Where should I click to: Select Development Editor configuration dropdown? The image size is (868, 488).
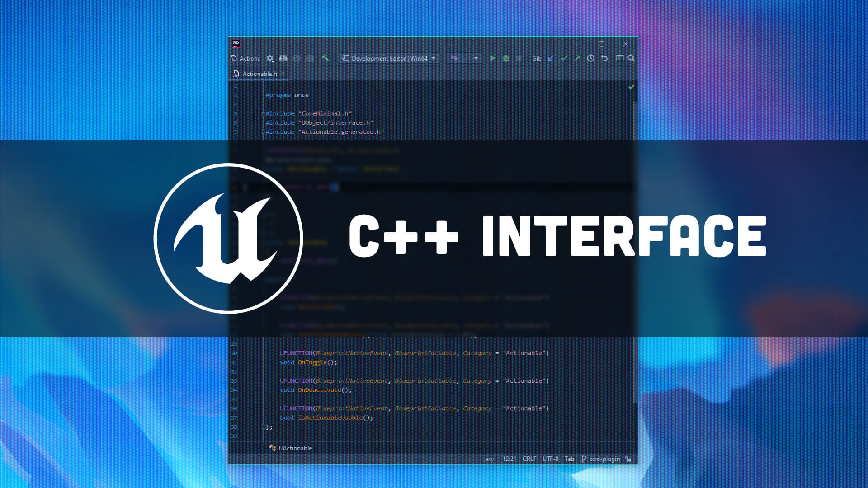point(390,58)
